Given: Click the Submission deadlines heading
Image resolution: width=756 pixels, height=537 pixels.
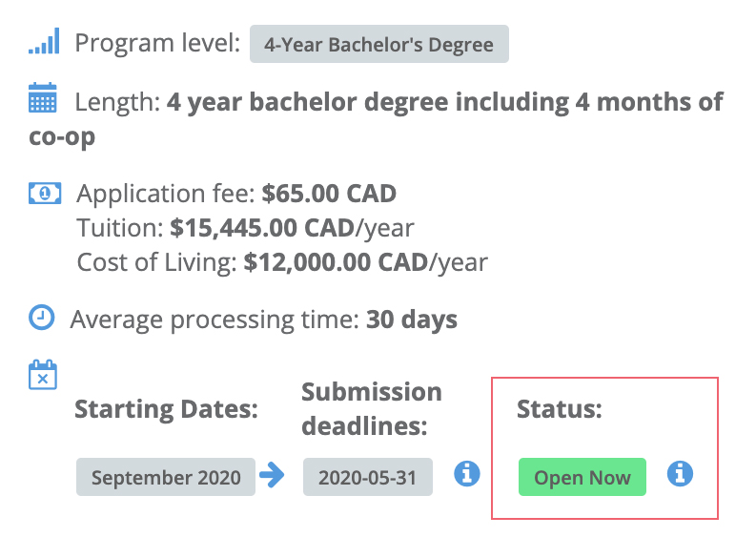Looking at the screenshot, I should (x=371, y=408).
